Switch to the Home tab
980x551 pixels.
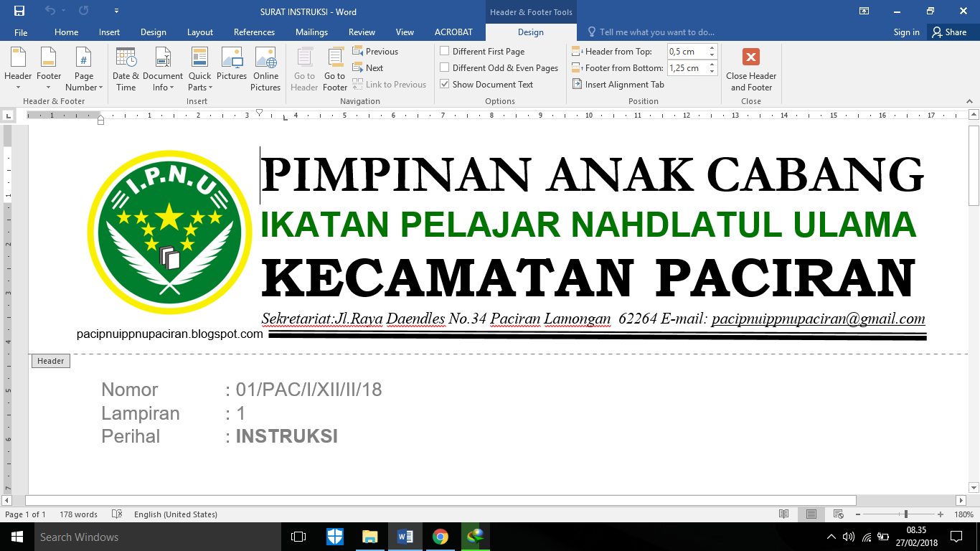click(x=67, y=32)
